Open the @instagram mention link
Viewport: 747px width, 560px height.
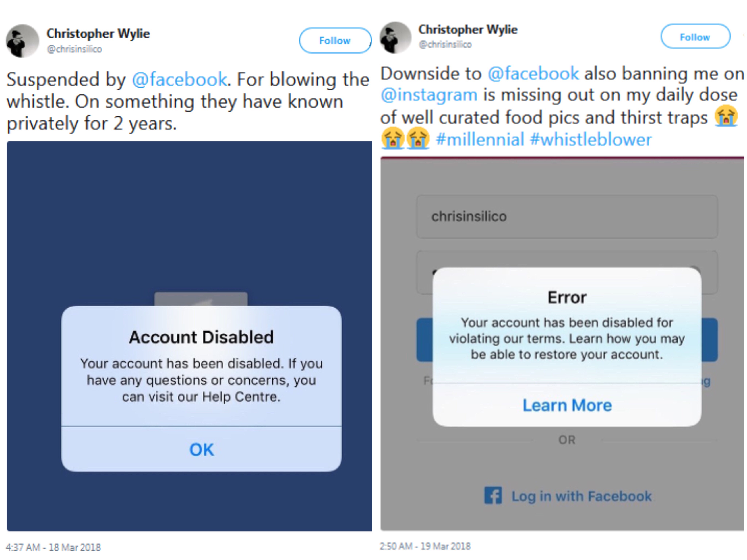click(x=429, y=95)
